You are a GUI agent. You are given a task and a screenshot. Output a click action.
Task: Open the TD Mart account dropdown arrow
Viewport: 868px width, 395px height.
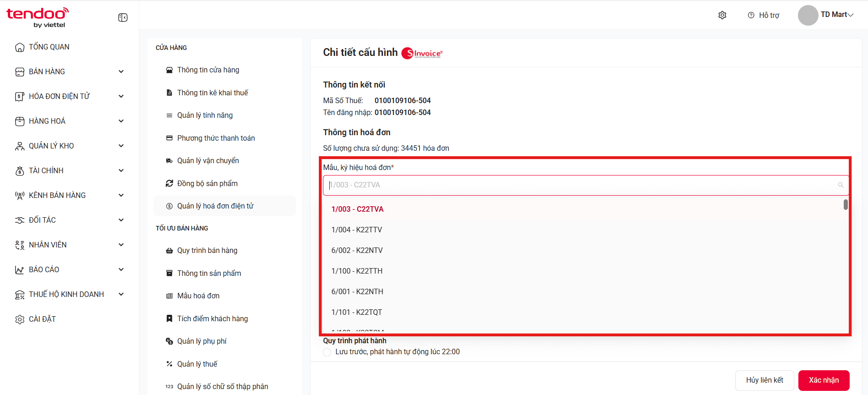851,15
